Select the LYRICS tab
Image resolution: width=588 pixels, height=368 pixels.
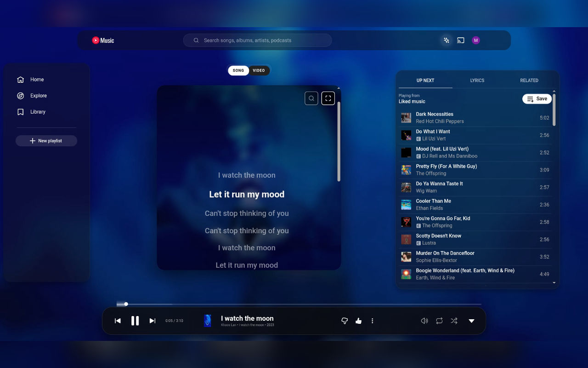coord(477,80)
